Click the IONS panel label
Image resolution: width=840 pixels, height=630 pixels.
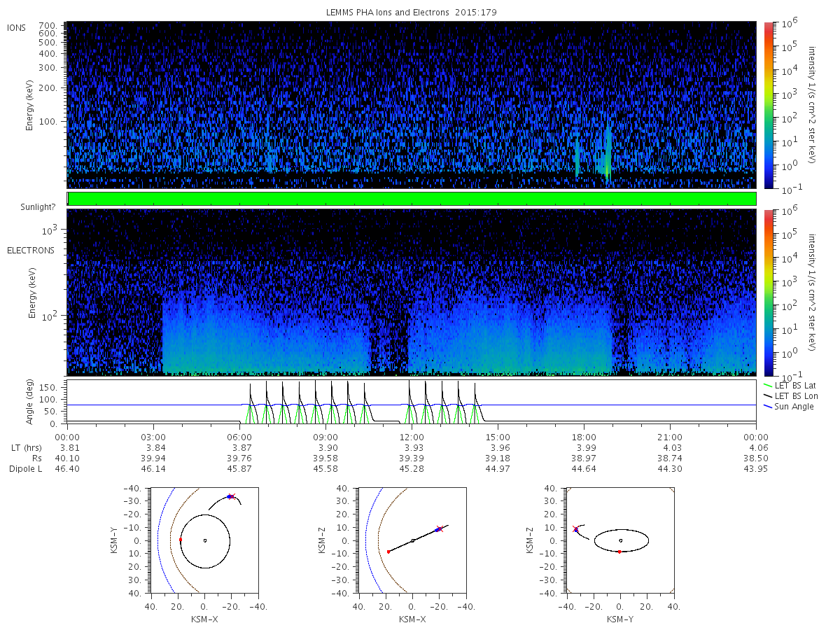[17, 27]
